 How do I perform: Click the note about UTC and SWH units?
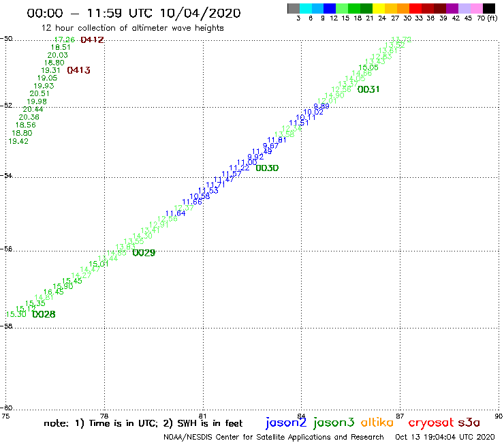click(143, 423)
